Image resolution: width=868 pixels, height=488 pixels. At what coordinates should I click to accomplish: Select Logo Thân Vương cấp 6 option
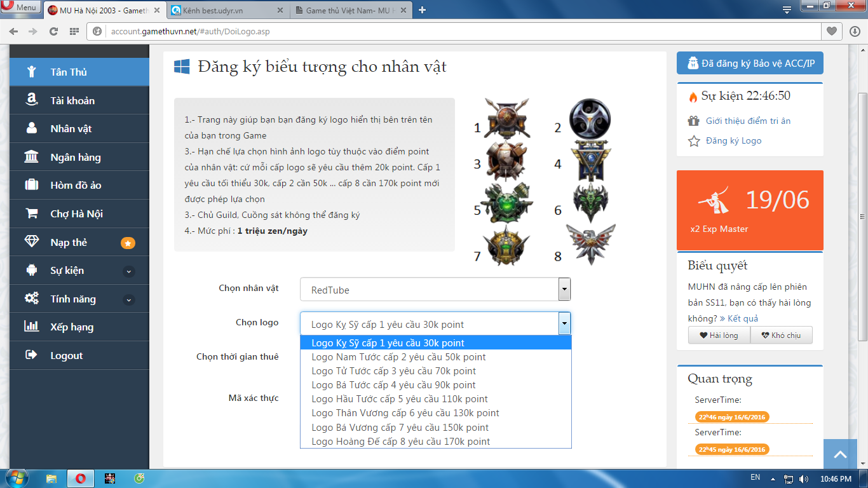[436, 413]
